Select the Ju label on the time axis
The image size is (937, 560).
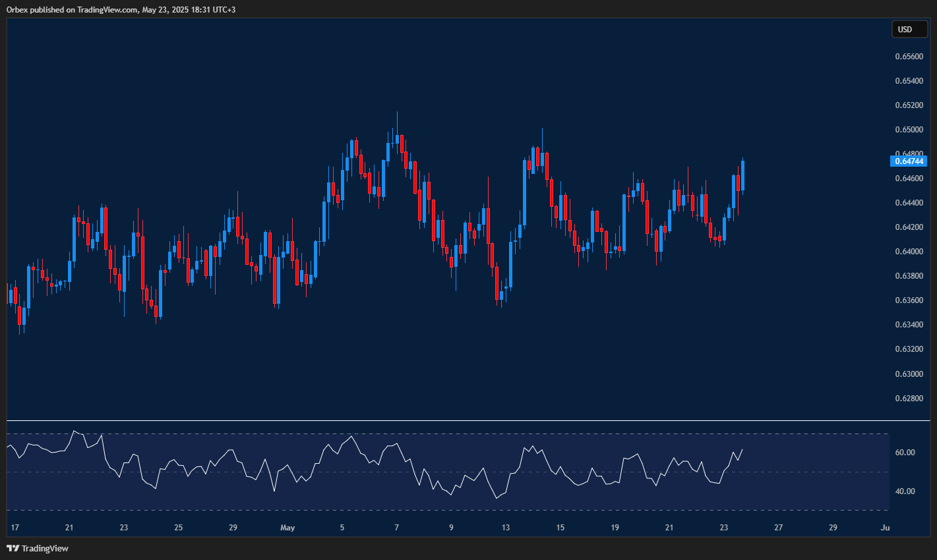(x=884, y=528)
